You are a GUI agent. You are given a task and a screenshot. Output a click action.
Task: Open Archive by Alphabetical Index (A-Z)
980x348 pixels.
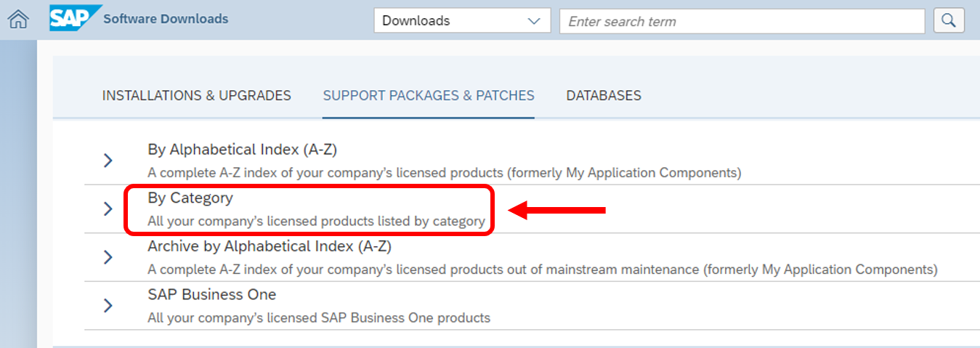(270, 246)
